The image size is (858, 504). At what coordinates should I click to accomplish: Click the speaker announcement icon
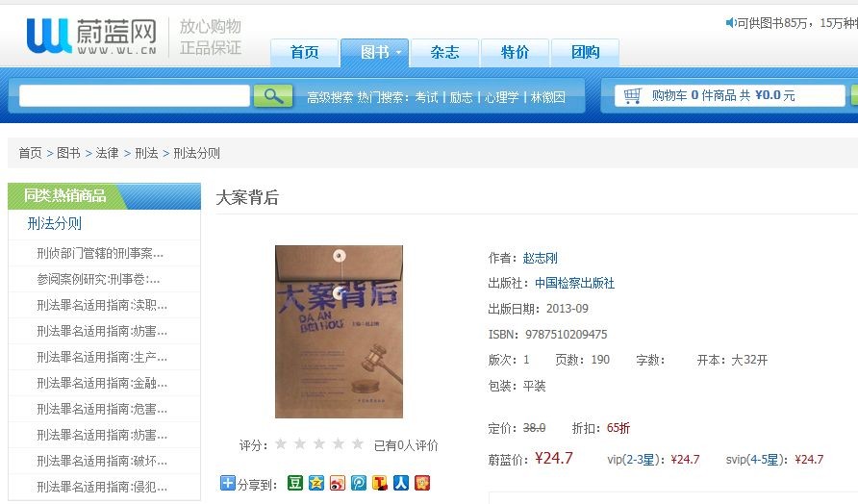[x=730, y=22]
